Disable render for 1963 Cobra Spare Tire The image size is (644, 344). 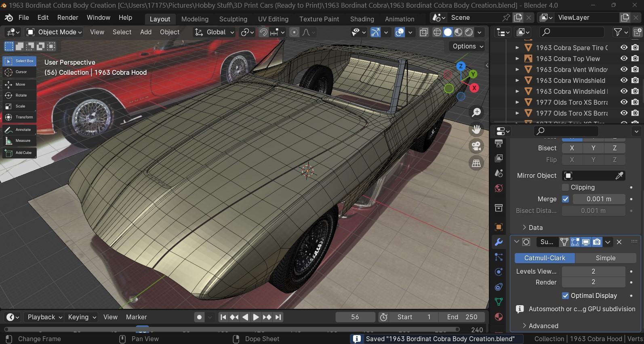click(635, 48)
